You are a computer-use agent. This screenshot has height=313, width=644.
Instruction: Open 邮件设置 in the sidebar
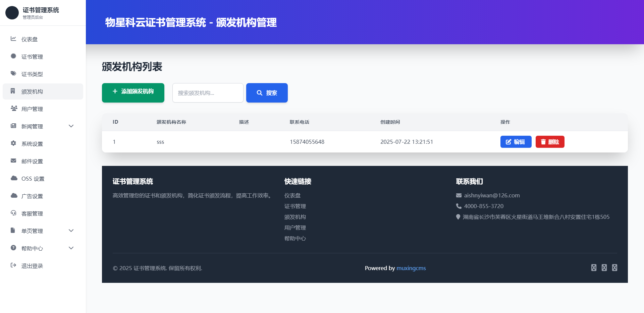point(43,161)
